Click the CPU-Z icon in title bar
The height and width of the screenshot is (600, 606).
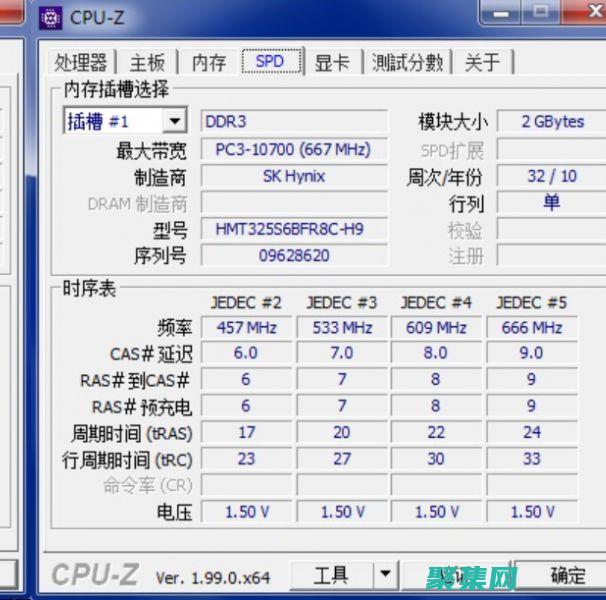[x=50, y=17]
